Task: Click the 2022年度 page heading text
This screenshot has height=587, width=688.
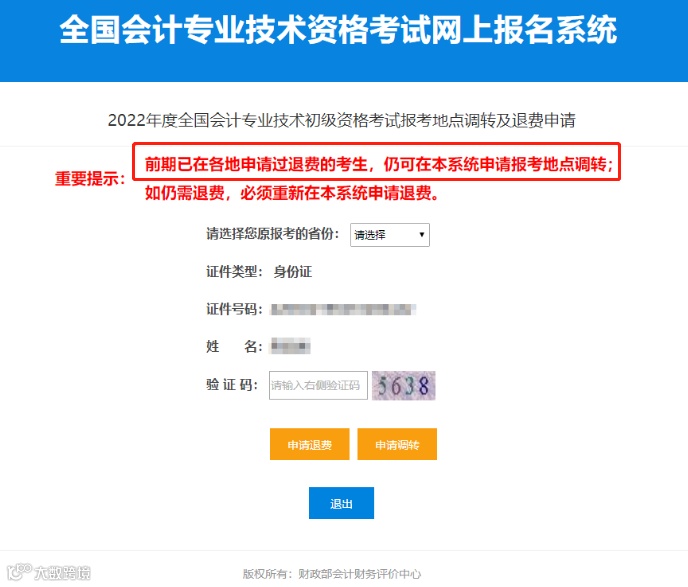Action: click(342, 120)
